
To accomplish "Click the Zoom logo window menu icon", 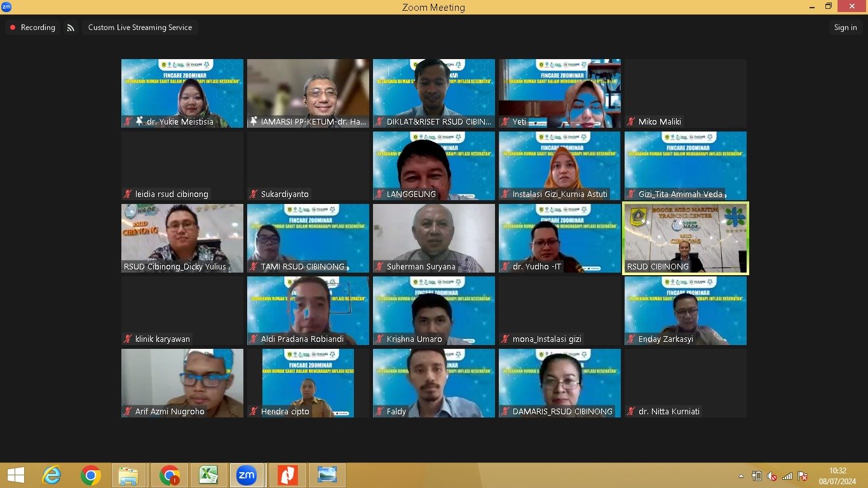I will coord(6,7).
